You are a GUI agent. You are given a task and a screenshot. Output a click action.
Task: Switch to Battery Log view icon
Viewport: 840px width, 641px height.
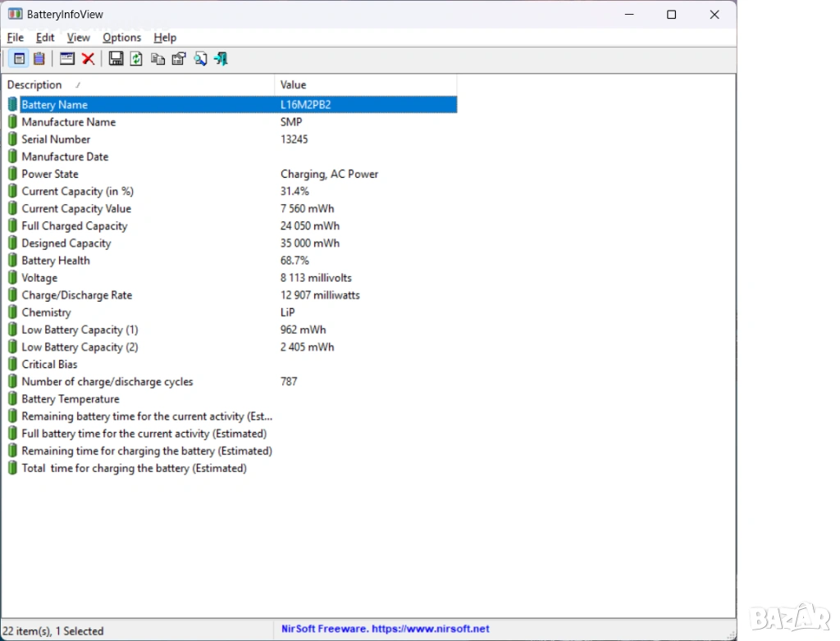point(39,59)
